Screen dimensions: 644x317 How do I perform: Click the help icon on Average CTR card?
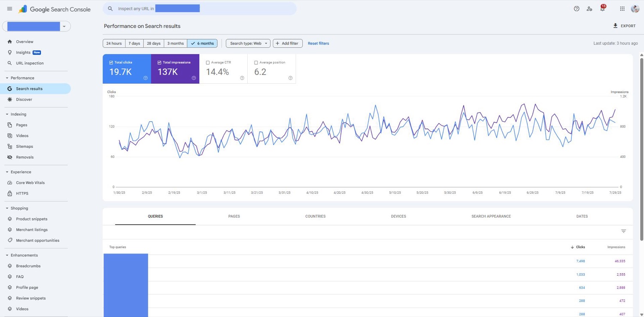point(242,78)
